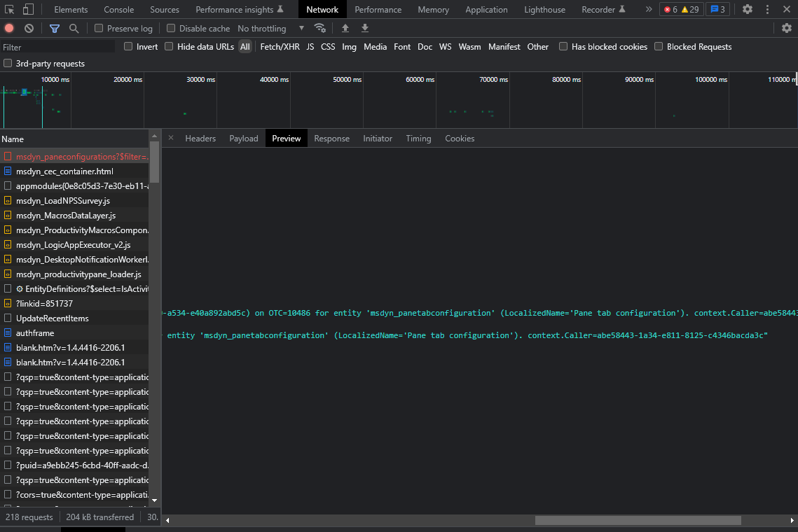The height and width of the screenshot is (532, 798).
Task: Open the DevTools three-dot menu
Action: click(x=767, y=9)
